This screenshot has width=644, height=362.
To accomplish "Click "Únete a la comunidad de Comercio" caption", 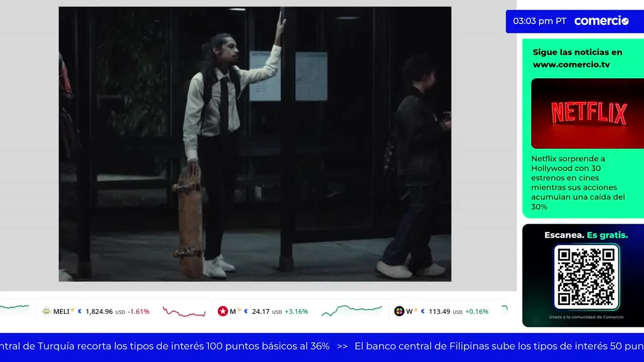I will coord(586,317).
